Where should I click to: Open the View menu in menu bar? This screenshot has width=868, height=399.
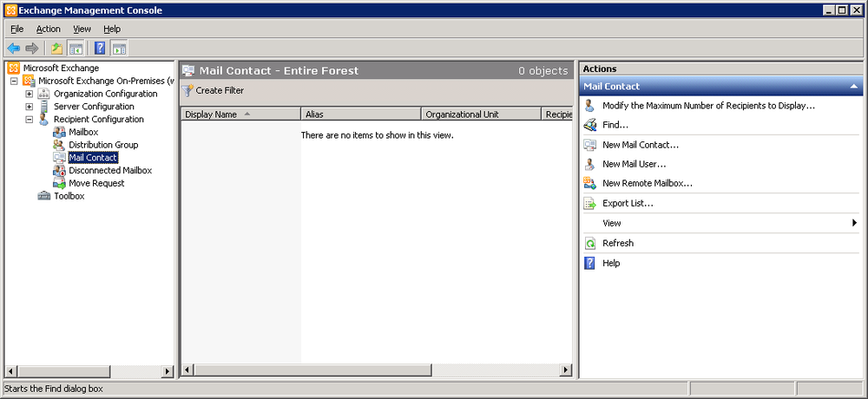tap(82, 29)
